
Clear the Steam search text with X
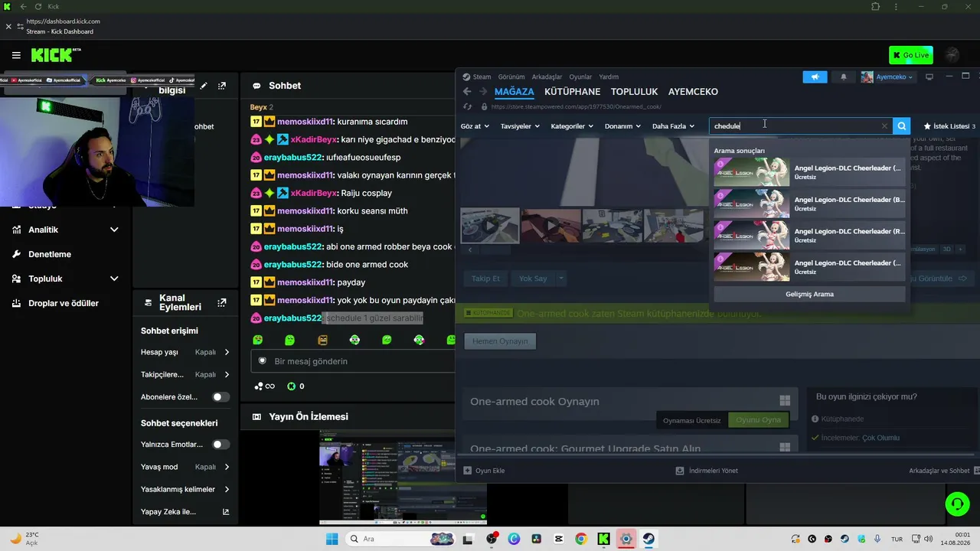coord(884,126)
